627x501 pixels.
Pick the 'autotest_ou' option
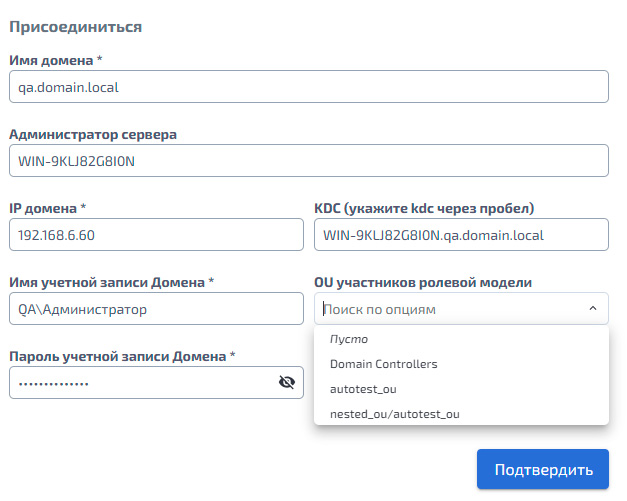click(461, 389)
